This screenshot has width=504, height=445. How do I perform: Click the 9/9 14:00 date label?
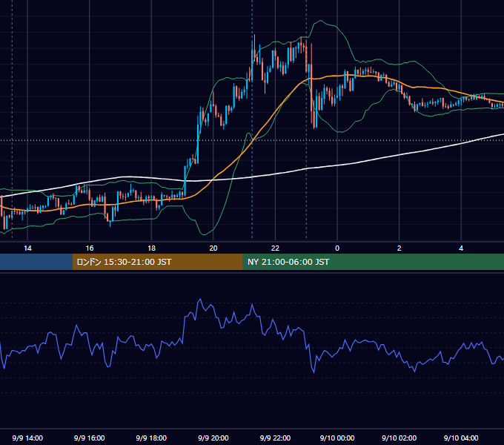(27, 438)
